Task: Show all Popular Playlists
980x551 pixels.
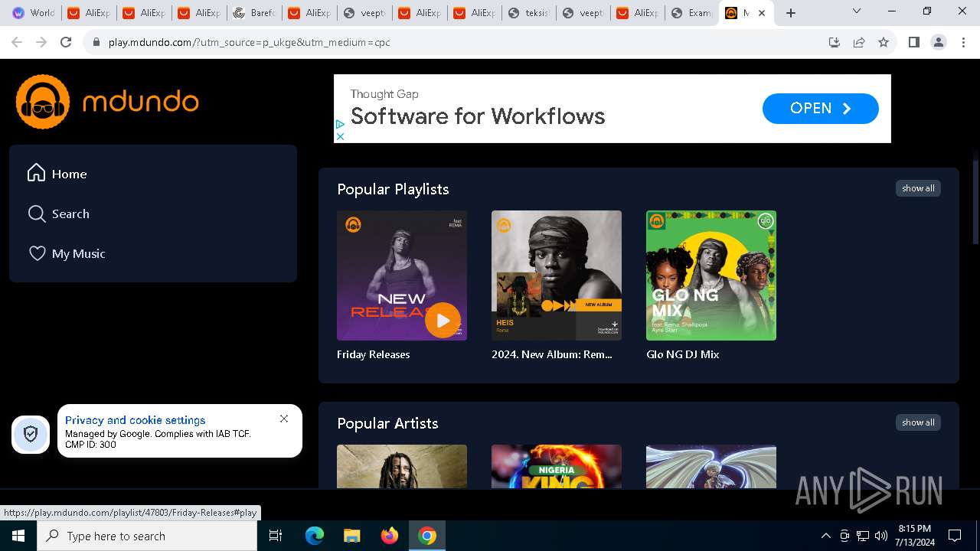Action: 918,188
